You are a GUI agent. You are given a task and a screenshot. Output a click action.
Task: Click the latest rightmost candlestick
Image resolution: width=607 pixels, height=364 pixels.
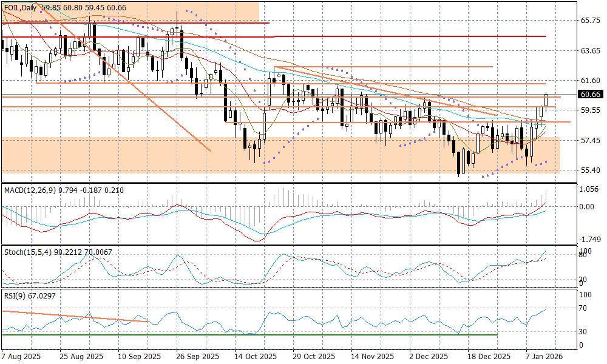pos(546,101)
